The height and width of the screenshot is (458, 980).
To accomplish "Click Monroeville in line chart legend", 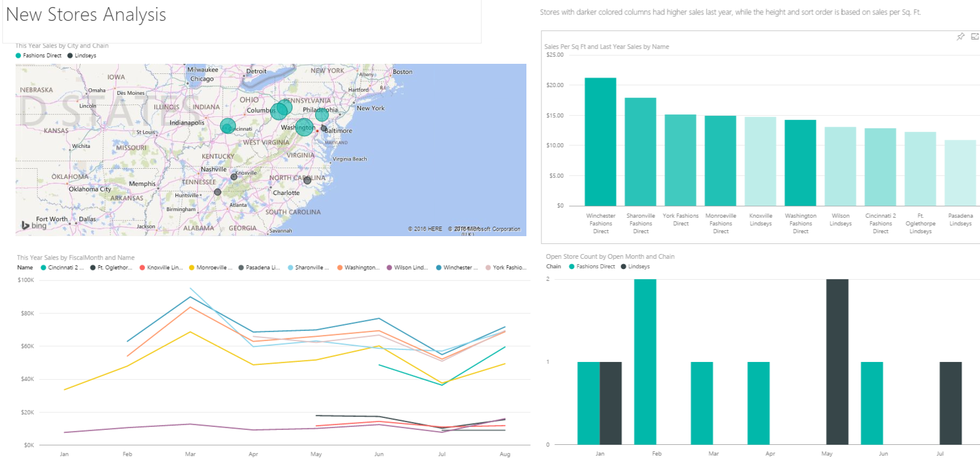I will click(211, 268).
